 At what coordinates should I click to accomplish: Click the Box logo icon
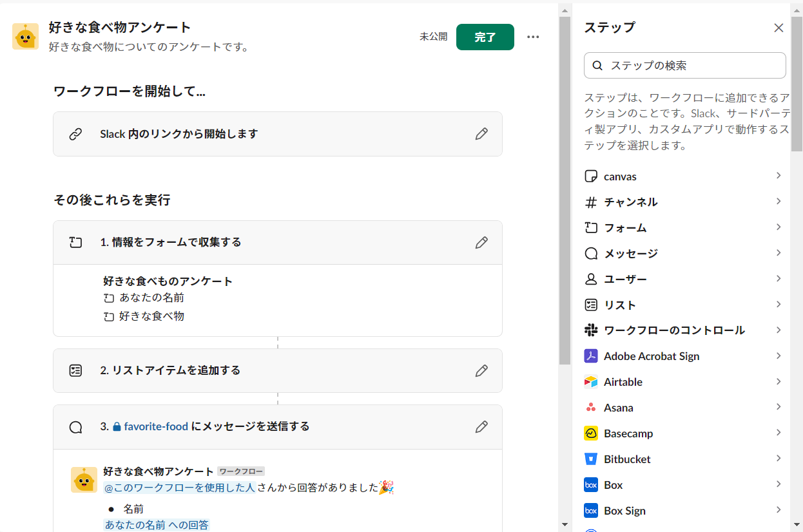click(591, 485)
